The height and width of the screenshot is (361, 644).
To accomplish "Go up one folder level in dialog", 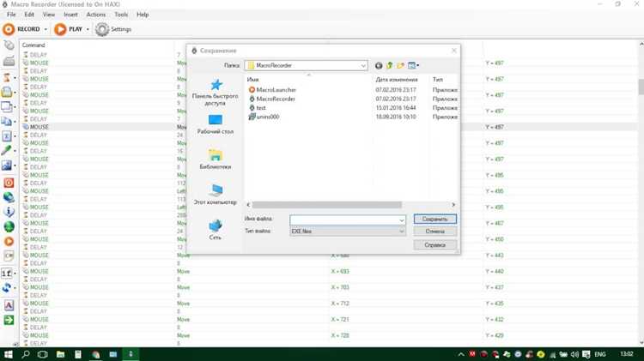I will [389, 65].
